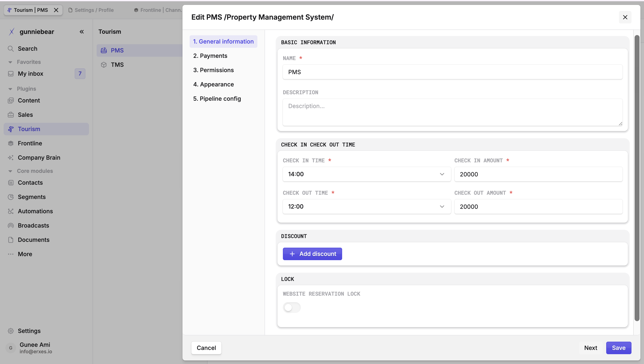Click the inbox unread count badge 7
644x364 pixels.
click(x=80, y=73)
